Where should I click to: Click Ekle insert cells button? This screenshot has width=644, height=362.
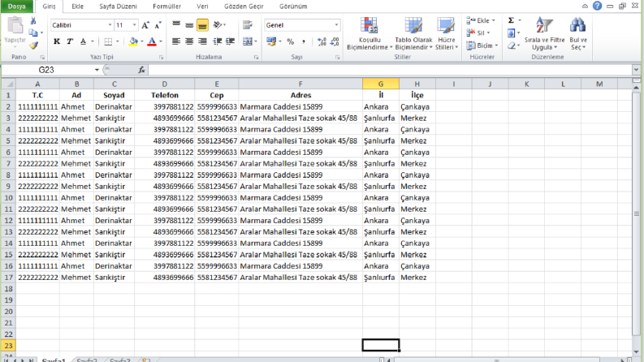[481, 20]
